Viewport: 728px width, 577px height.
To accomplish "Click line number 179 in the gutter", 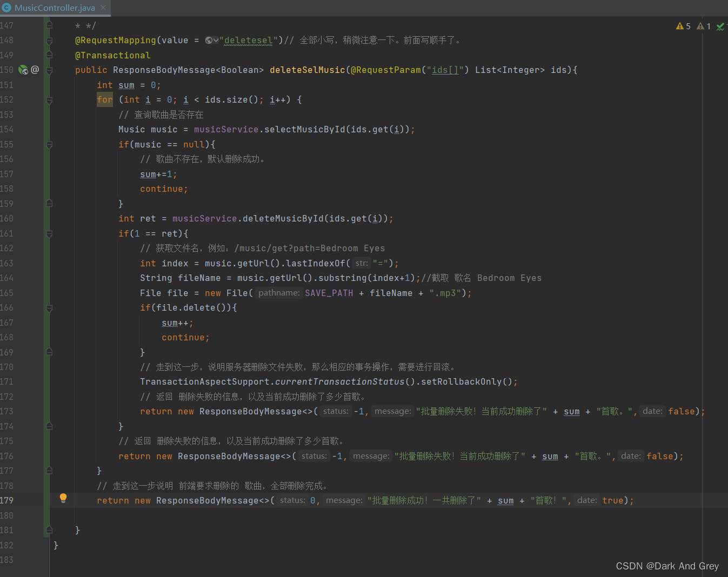I will (x=7, y=500).
